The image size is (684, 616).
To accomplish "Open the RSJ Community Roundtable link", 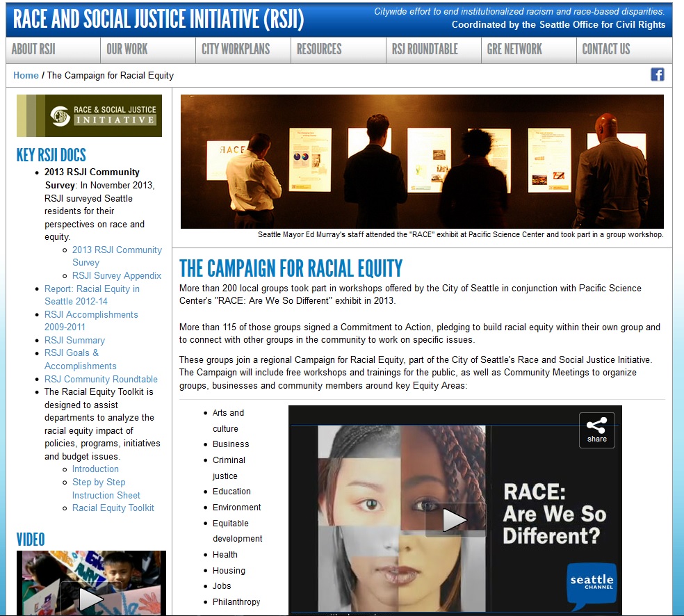I will 101,379.
